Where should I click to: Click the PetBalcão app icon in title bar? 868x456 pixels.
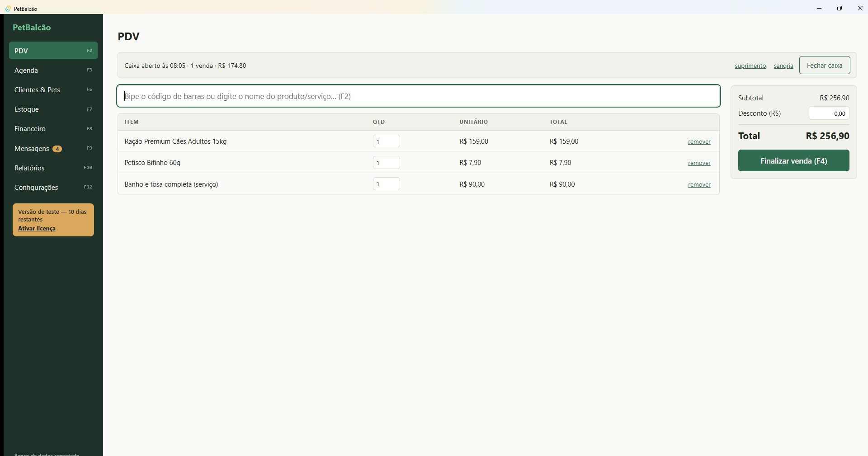(x=8, y=9)
